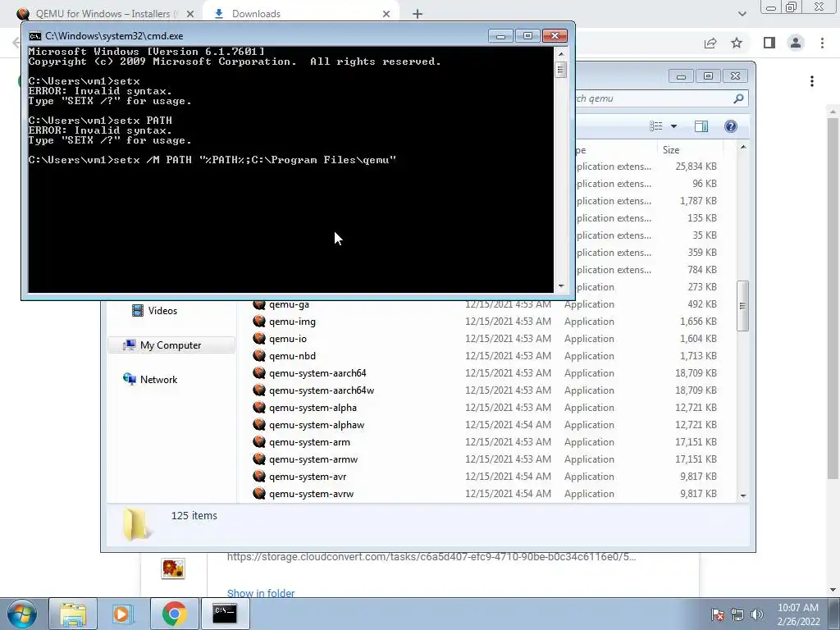Screen dimensions: 840x630
Task: Select the qemu-io file icon
Action: [259, 339]
